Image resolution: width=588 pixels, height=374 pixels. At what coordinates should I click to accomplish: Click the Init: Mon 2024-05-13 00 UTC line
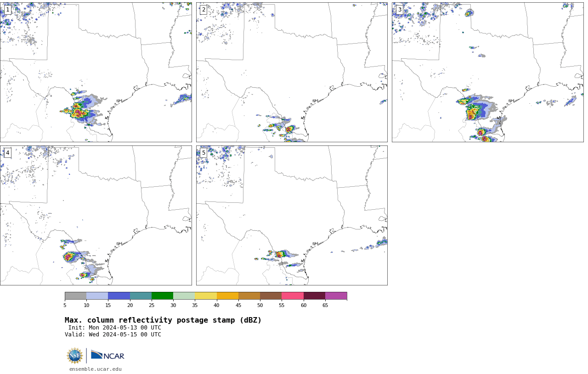(x=115, y=328)
